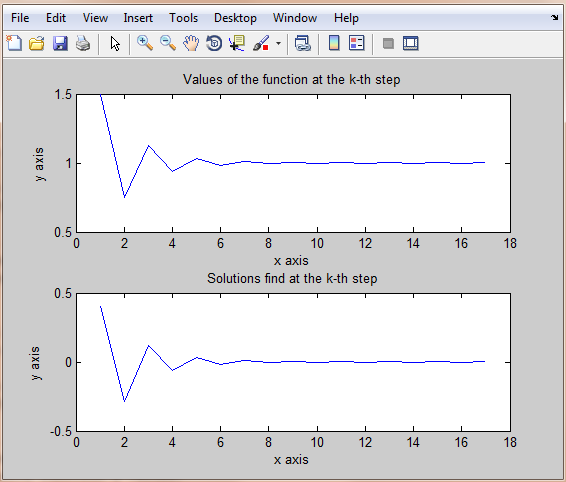Viewport: 566px width, 482px height.
Task: Expand the brush color dropdown arrow
Action: pos(278,44)
